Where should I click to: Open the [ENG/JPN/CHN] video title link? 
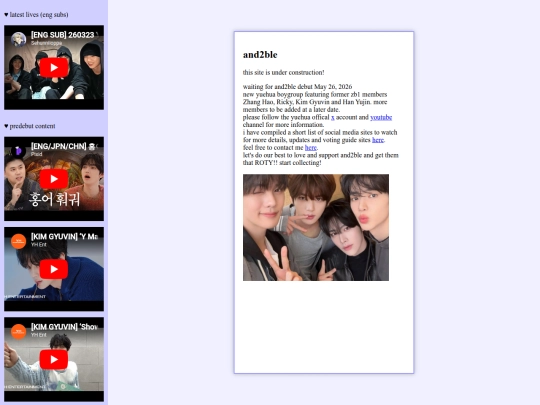tap(64, 146)
